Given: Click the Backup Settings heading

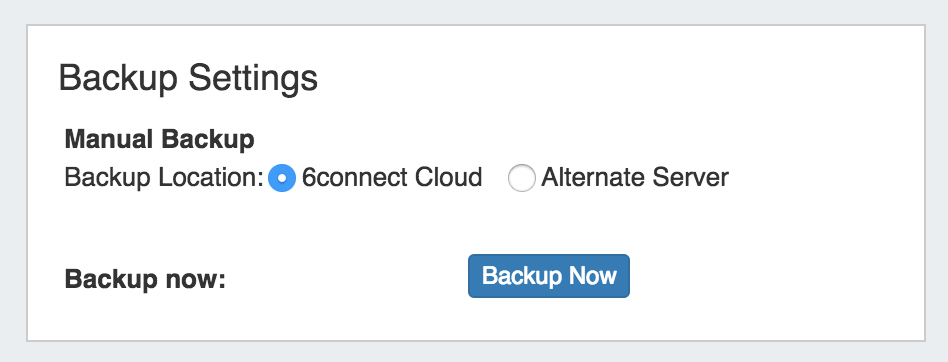Looking at the screenshot, I should [x=188, y=79].
